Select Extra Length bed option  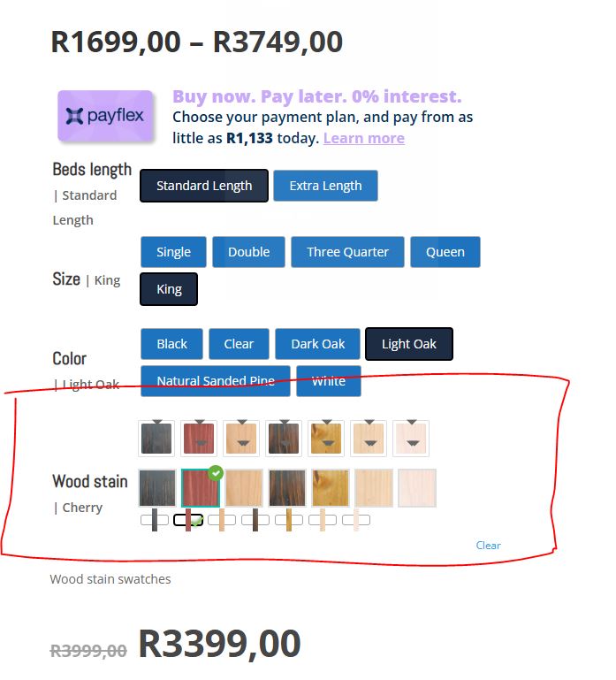click(x=325, y=186)
